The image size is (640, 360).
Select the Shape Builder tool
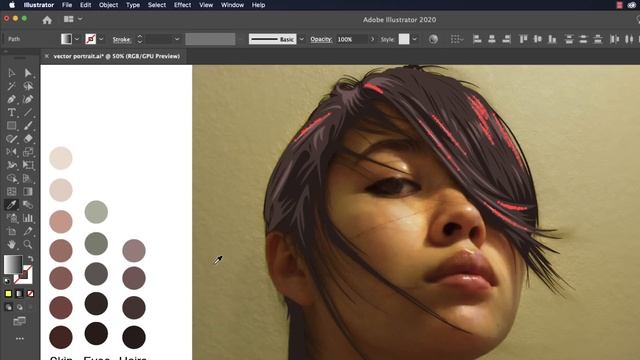coord(11,178)
